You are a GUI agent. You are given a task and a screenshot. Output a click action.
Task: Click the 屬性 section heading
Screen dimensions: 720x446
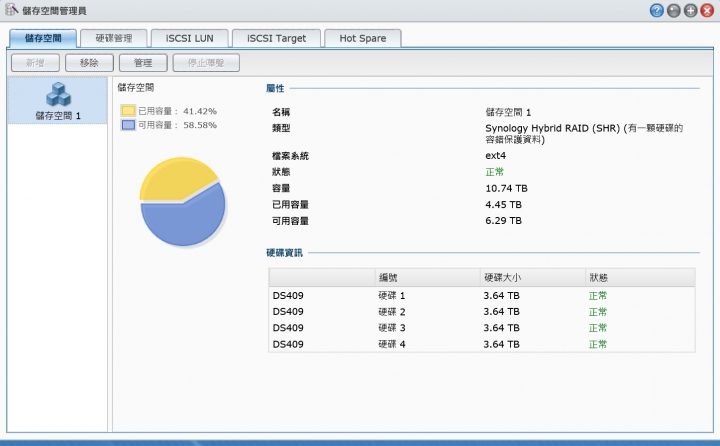(x=275, y=88)
